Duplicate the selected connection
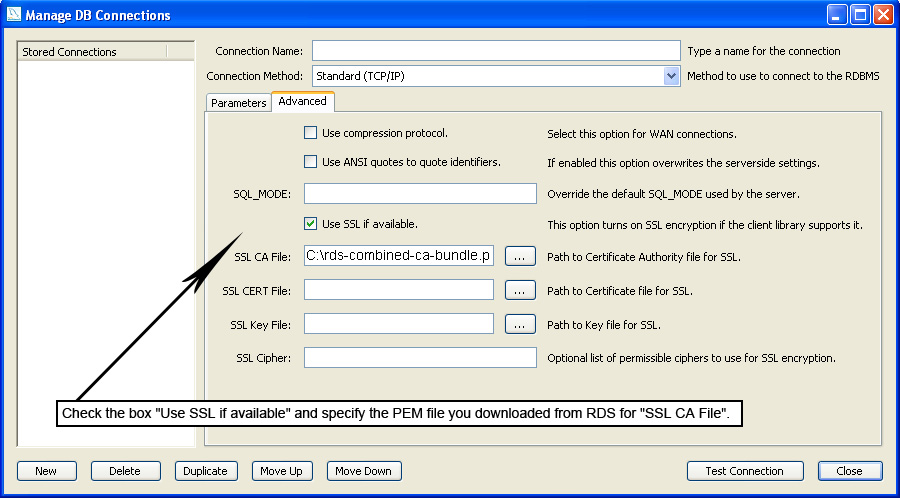Screen dimensions: 900x498 coord(205,471)
